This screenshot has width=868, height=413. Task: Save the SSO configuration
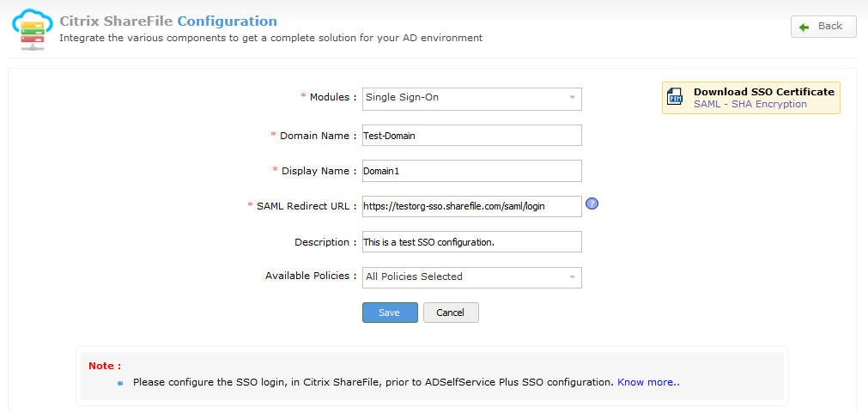[x=390, y=313]
